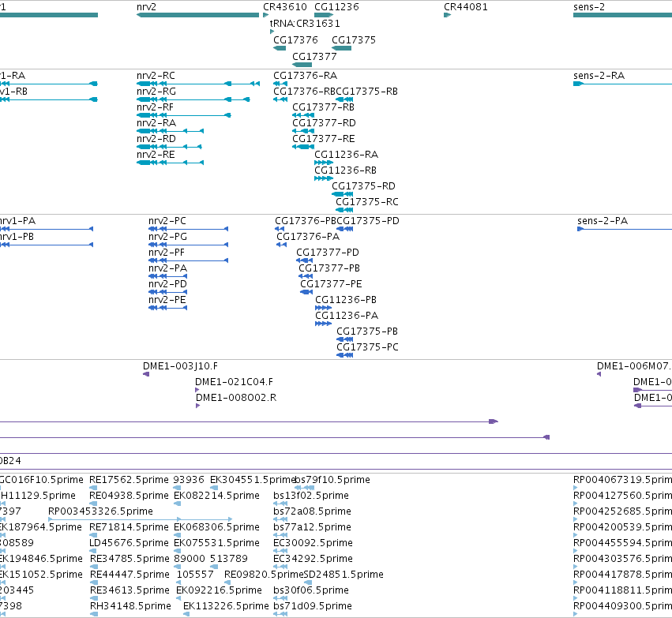Select protein nrv2-PC
This screenshot has height=618, width=672.
pos(167,222)
